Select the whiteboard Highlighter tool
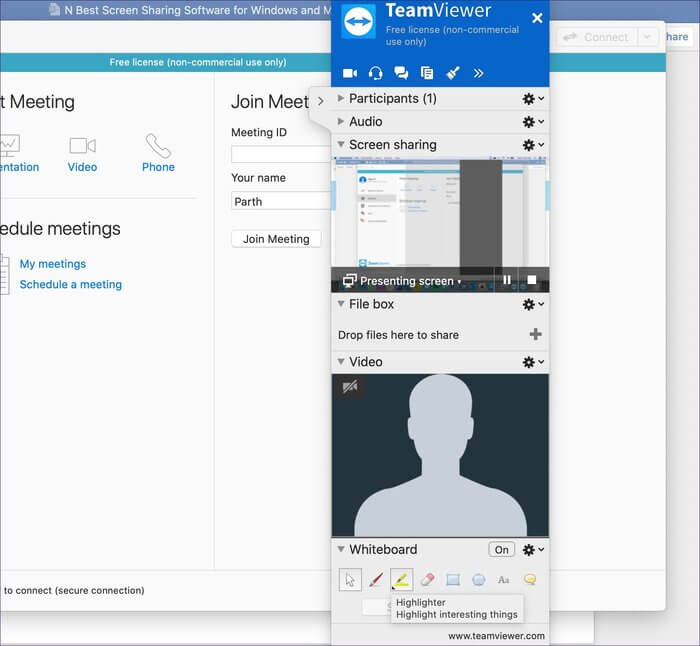 pos(401,580)
